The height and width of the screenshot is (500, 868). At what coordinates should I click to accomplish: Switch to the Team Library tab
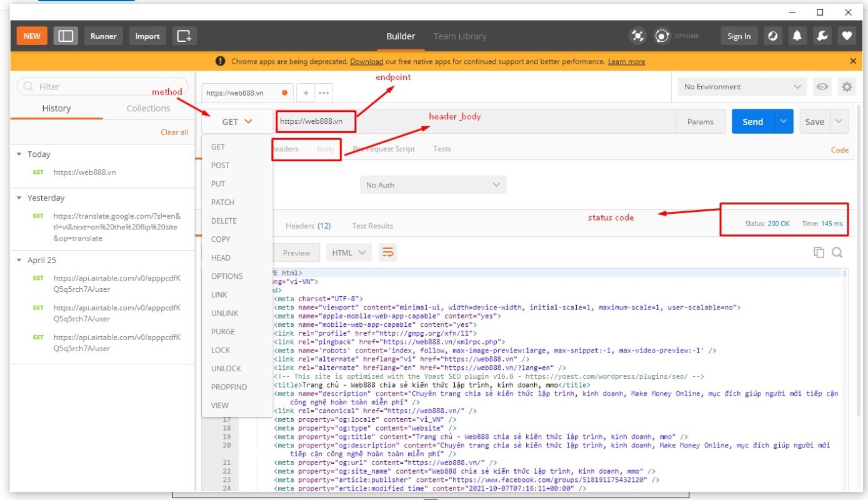click(460, 36)
